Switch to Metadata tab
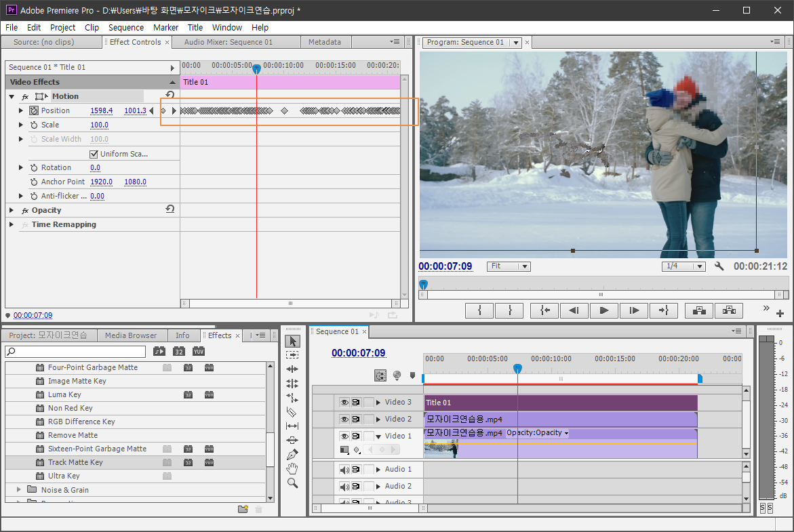Image resolution: width=794 pixels, height=532 pixels. [x=325, y=42]
